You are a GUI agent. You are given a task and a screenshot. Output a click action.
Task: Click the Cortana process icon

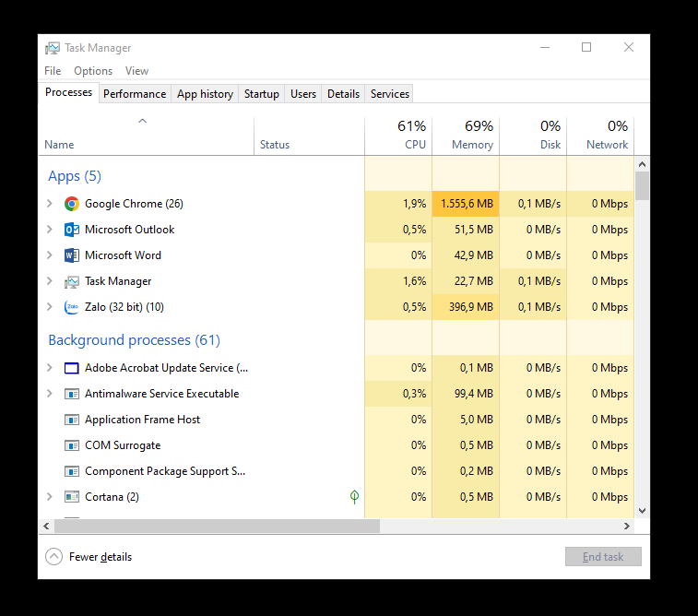[72, 497]
